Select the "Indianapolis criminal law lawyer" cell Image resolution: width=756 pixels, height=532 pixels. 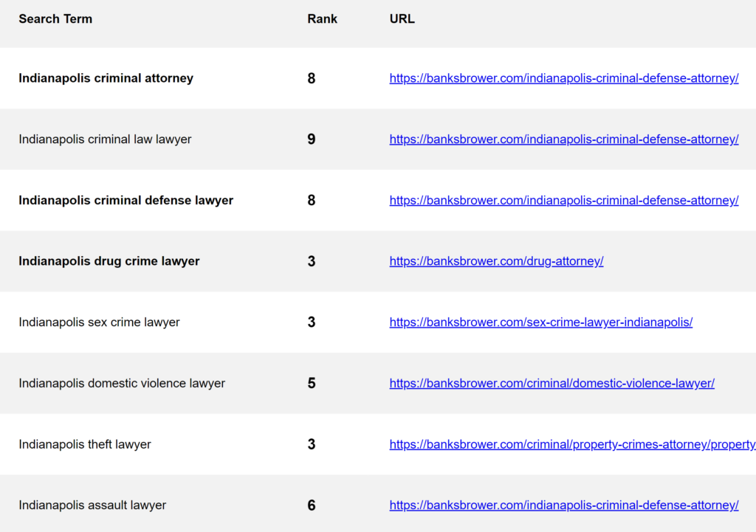[105, 139]
